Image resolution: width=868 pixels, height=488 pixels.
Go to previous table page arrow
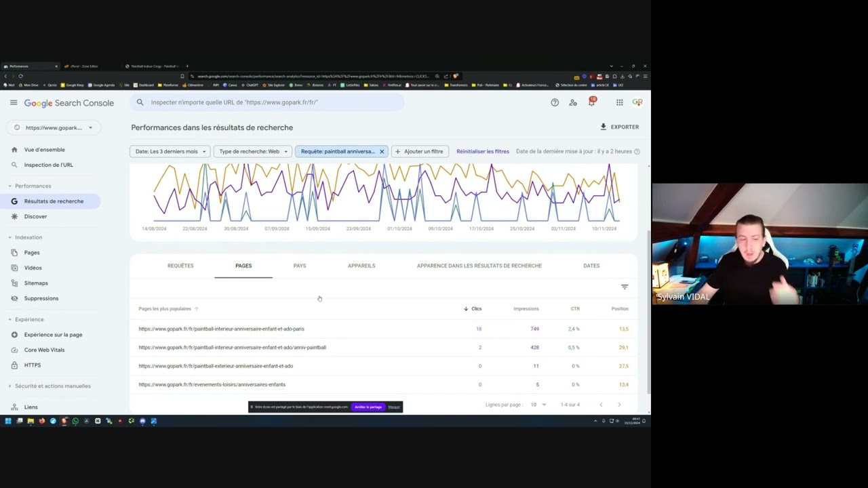click(x=601, y=405)
